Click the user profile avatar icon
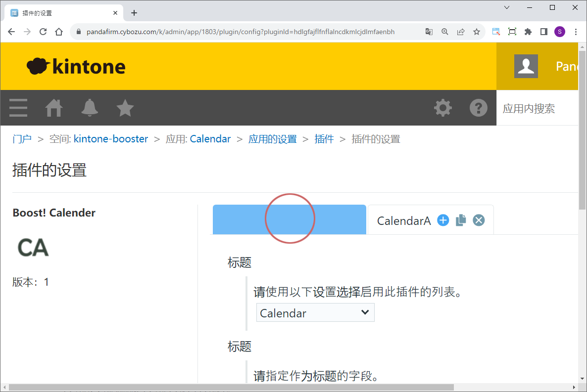 pyautogui.click(x=526, y=66)
